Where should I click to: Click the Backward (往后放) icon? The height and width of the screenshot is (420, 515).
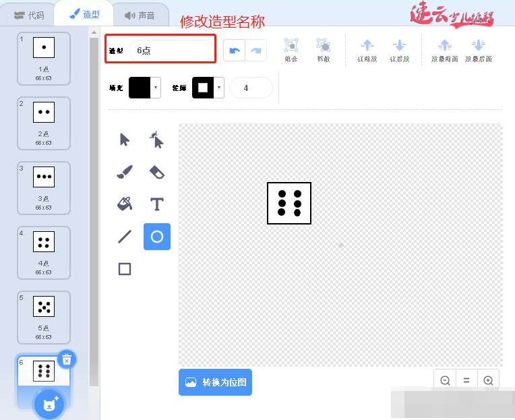tap(399, 51)
